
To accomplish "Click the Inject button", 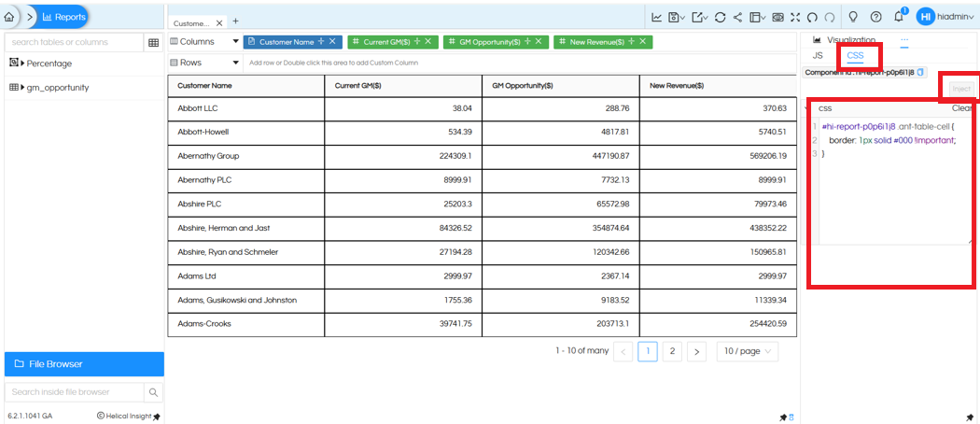I will pyautogui.click(x=961, y=89).
